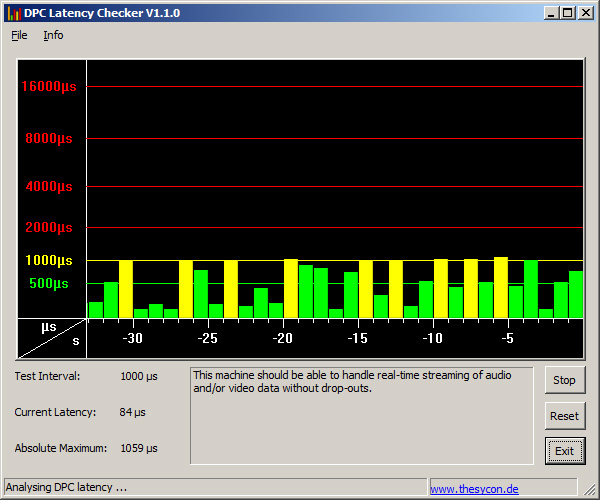
Task: Click the Current Latency value
Action: click(132, 412)
